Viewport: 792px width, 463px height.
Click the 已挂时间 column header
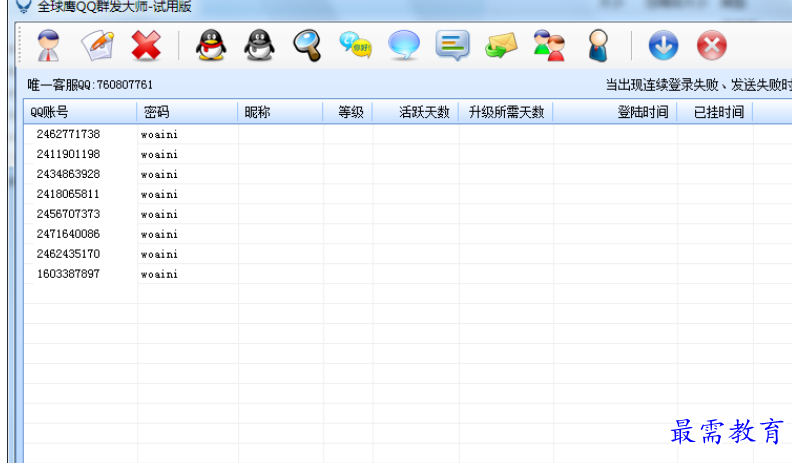[x=715, y=112]
